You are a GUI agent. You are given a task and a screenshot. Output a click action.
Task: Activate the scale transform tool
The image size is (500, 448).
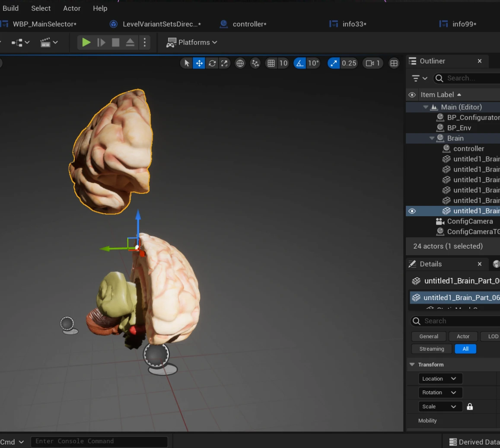tap(224, 63)
